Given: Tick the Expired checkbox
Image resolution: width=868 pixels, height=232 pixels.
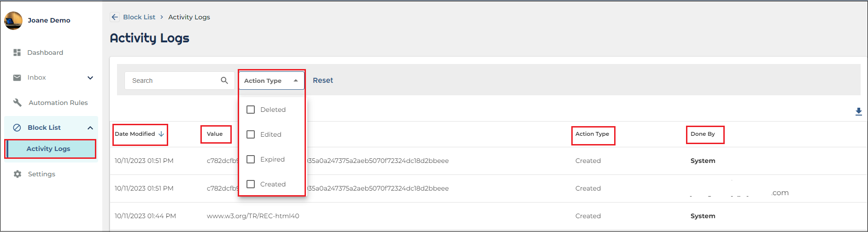Looking at the screenshot, I should [x=251, y=159].
